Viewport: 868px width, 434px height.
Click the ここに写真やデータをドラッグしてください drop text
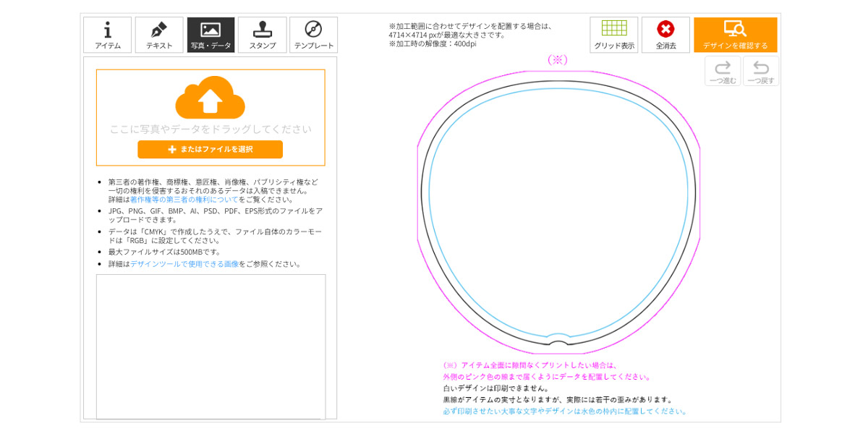(210, 129)
